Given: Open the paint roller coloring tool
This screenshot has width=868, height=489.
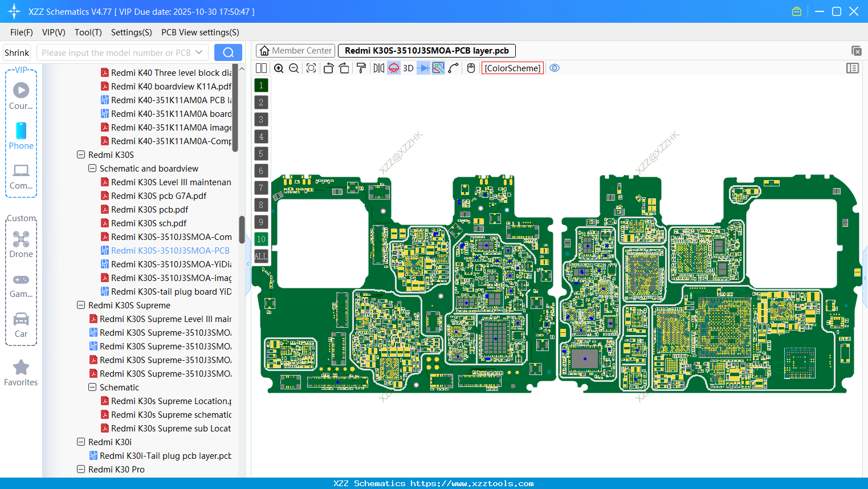Looking at the screenshot, I should [360, 68].
